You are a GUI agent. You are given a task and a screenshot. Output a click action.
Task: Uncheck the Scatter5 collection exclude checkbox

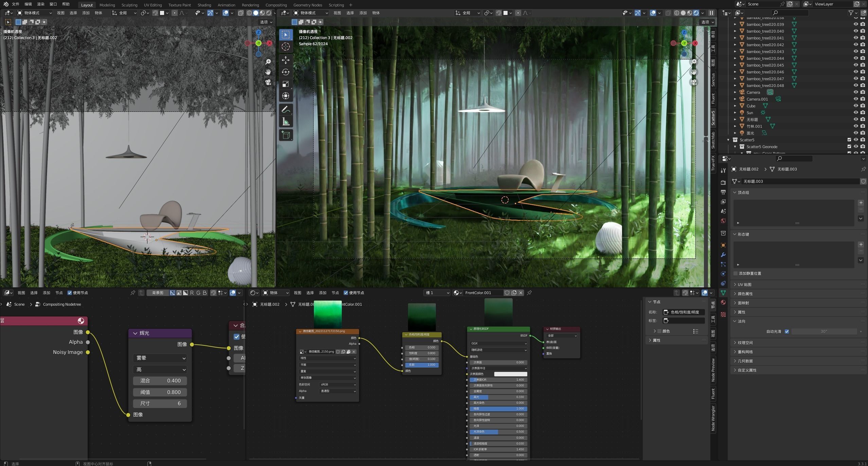849,140
